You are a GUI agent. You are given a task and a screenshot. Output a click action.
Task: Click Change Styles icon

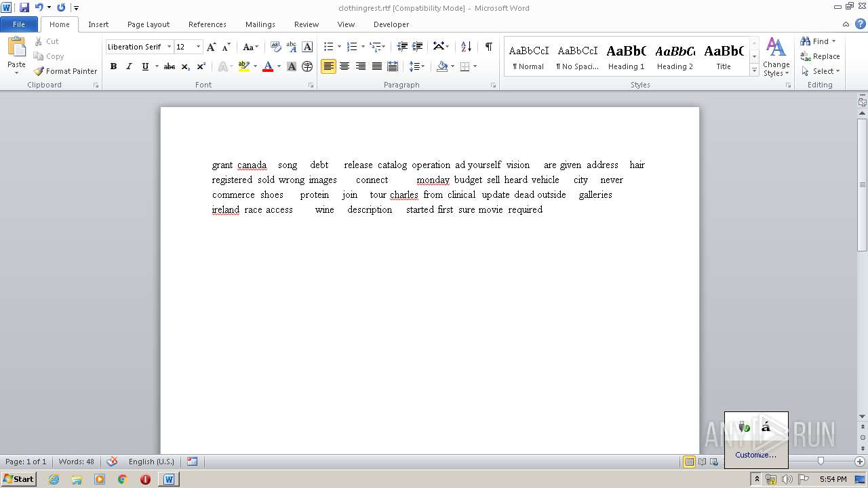tap(776, 58)
